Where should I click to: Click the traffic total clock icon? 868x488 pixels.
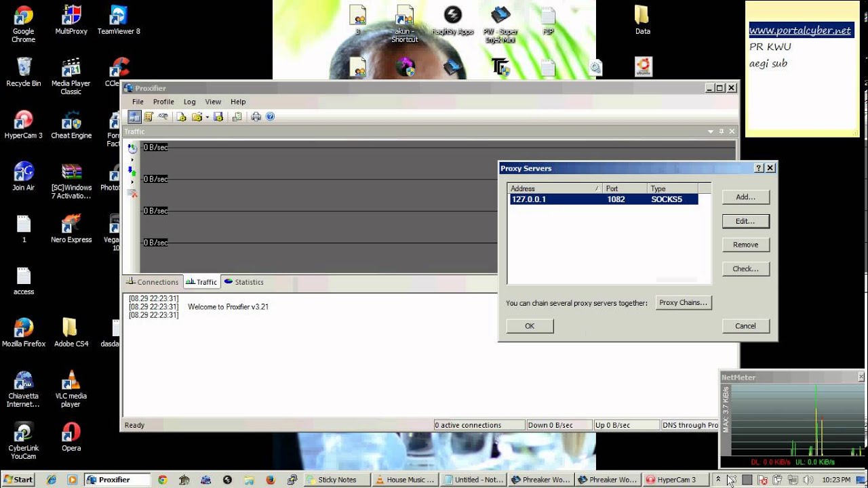(132, 148)
